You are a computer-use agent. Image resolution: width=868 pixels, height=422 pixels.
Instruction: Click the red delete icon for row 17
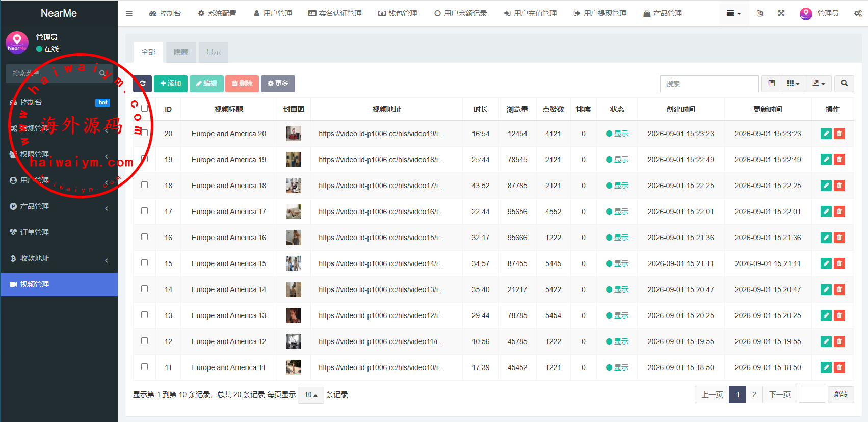pyautogui.click(x=839, y=212)
